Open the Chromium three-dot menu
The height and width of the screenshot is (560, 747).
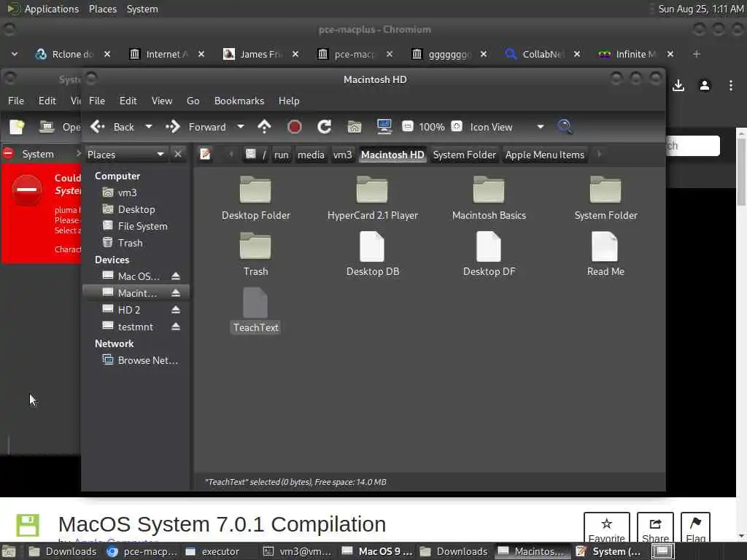coord(731,86)
